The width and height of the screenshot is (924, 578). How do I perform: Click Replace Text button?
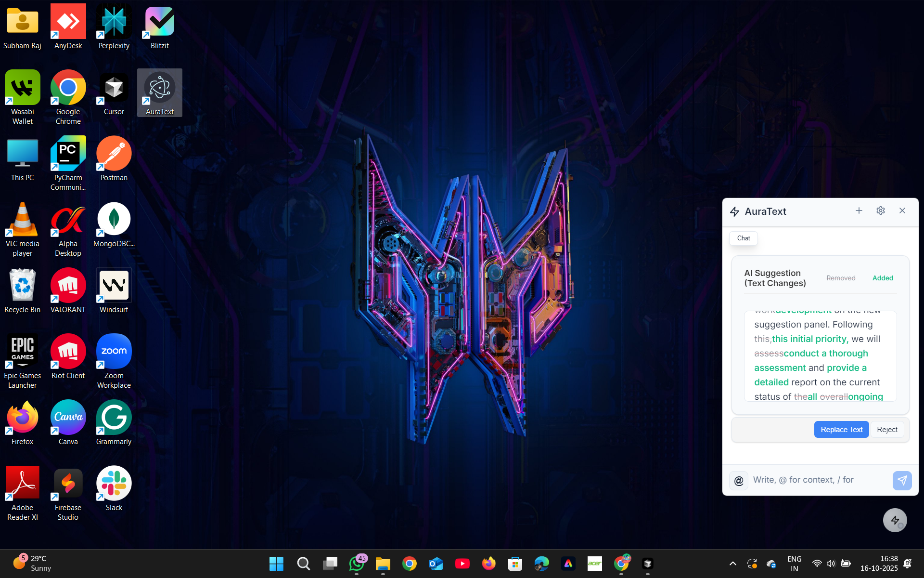[x=841, y=429]
